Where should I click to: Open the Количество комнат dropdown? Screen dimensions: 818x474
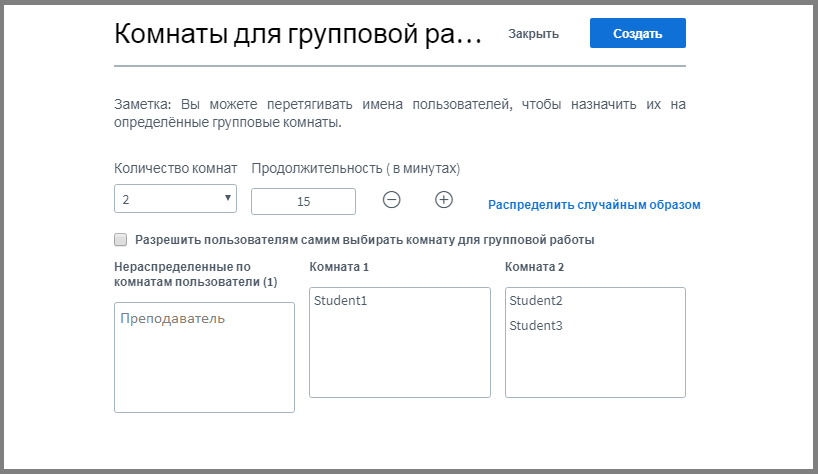coord(175,200)
